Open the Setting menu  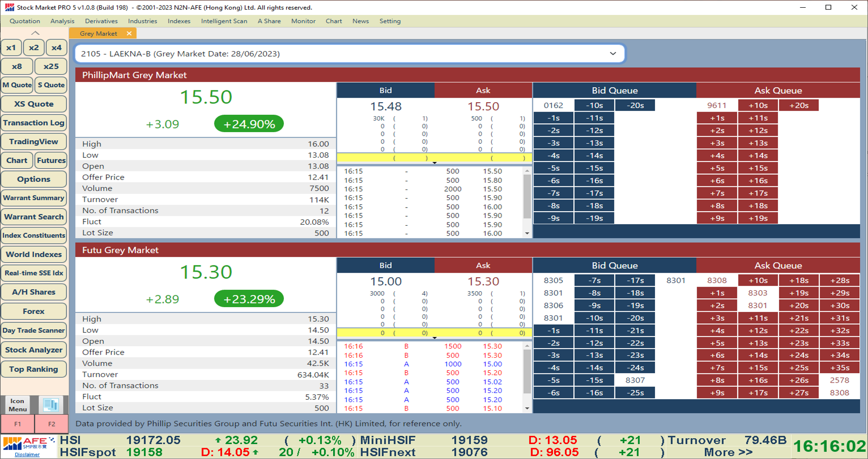[390, 21]
